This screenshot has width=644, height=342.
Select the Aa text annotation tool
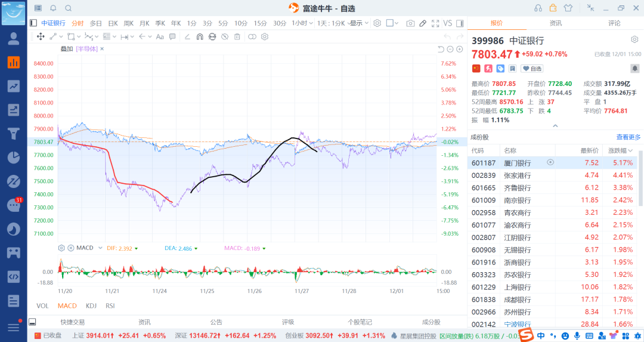tap(160, 36)
